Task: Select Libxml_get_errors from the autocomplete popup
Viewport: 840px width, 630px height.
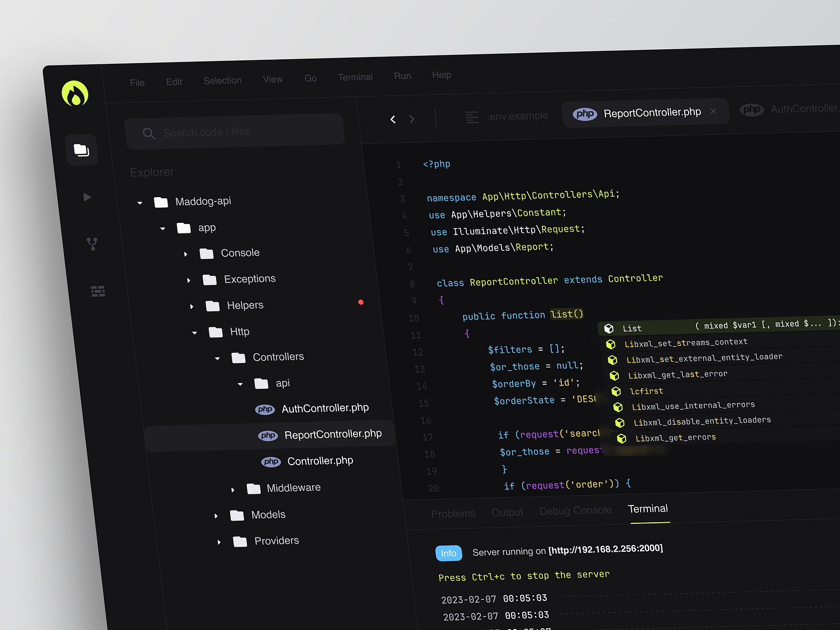Action: [675, 437]
